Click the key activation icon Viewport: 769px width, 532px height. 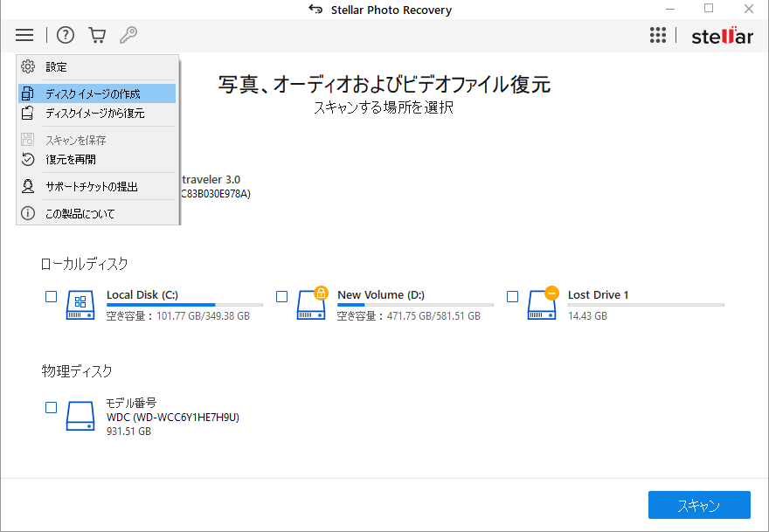[x=128, y=35]
